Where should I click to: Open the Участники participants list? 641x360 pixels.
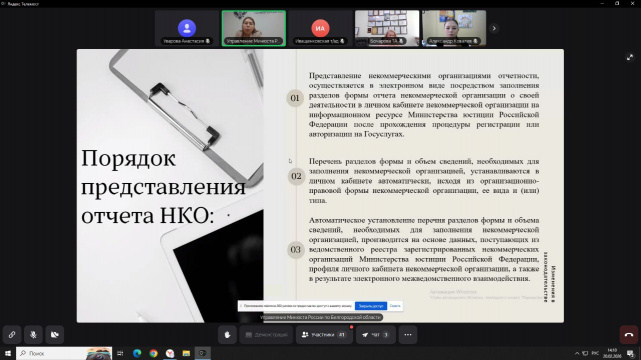point(324,335)
